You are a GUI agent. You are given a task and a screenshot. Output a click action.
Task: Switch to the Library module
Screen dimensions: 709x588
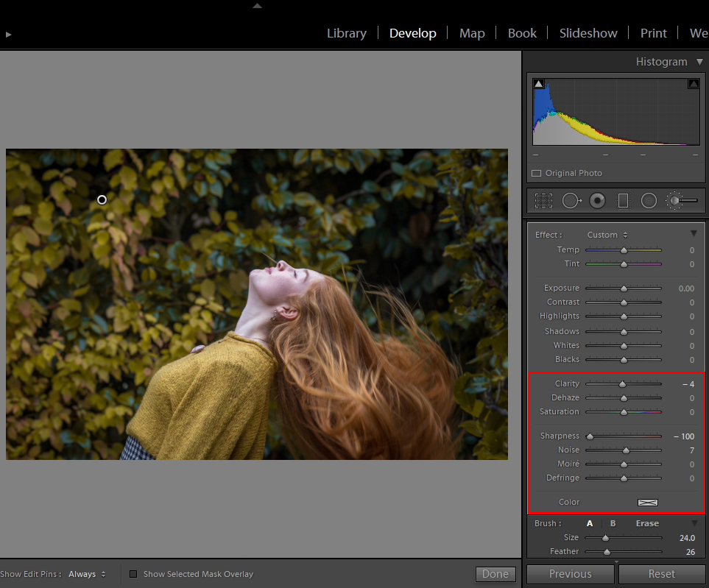click(346, 33)
